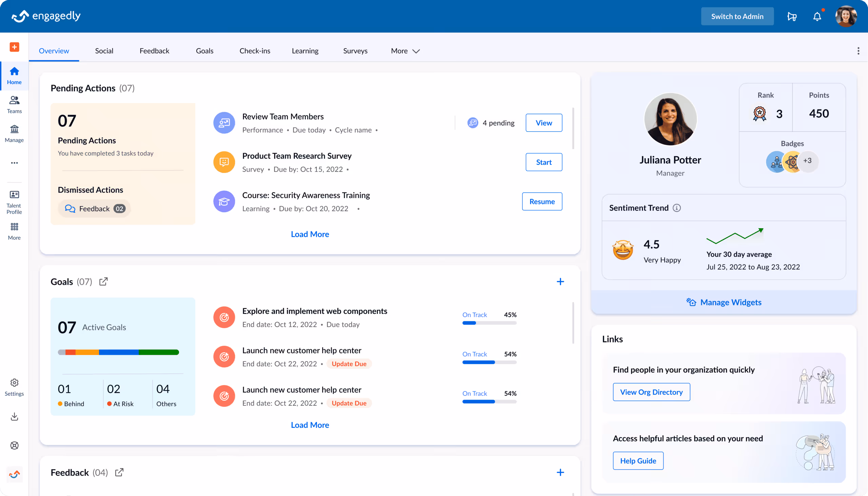Screen dimensions: 868x496
Task: Click the 4.5 Very Happy emoji face
Action: 623,250
